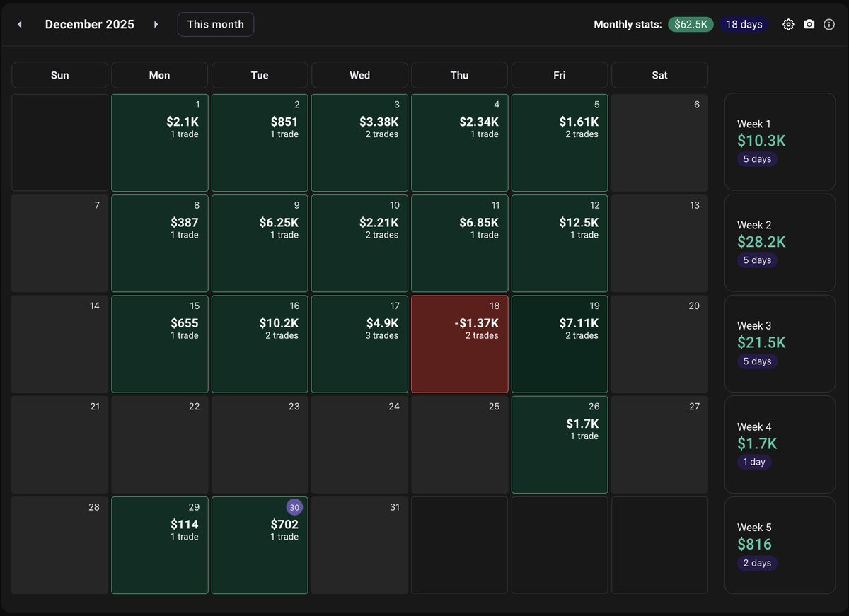Image resolution: width=849 pixels, height=616 pixels.
Task: Open the calendar settings gear
Action: [788, 24]
